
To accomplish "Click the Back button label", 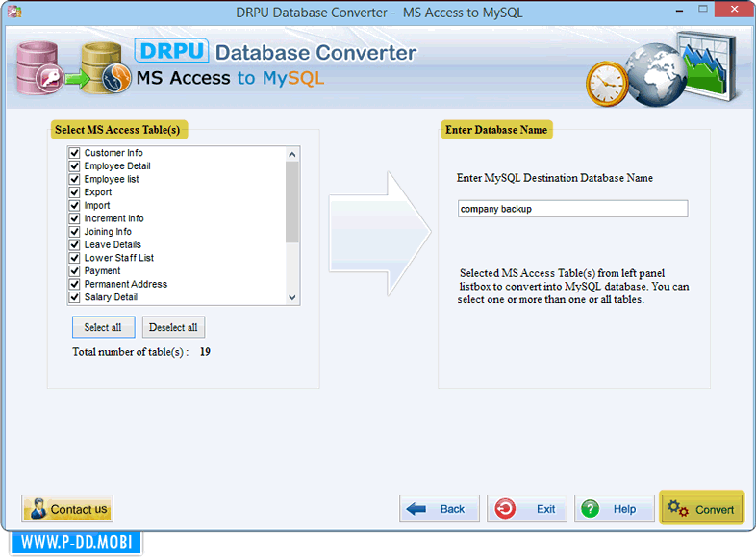I will 452,509.
